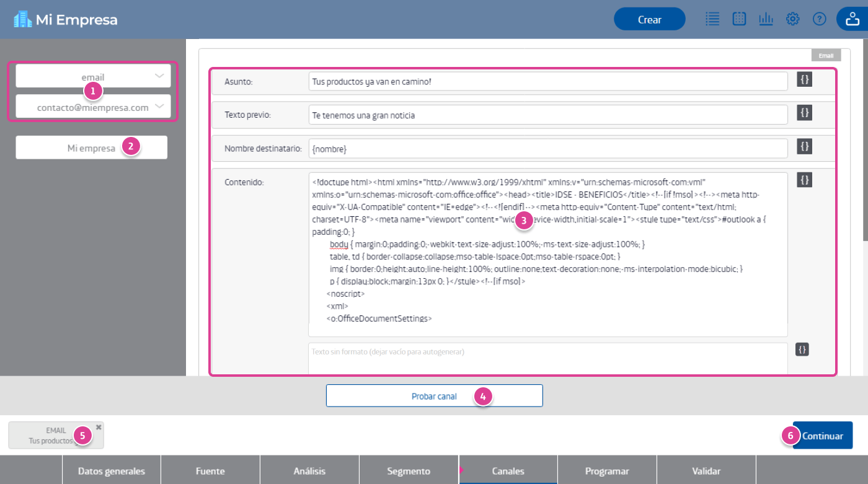
Task: Click the Mi Empresa building logo icon
Action: click(x=22, y=19)
